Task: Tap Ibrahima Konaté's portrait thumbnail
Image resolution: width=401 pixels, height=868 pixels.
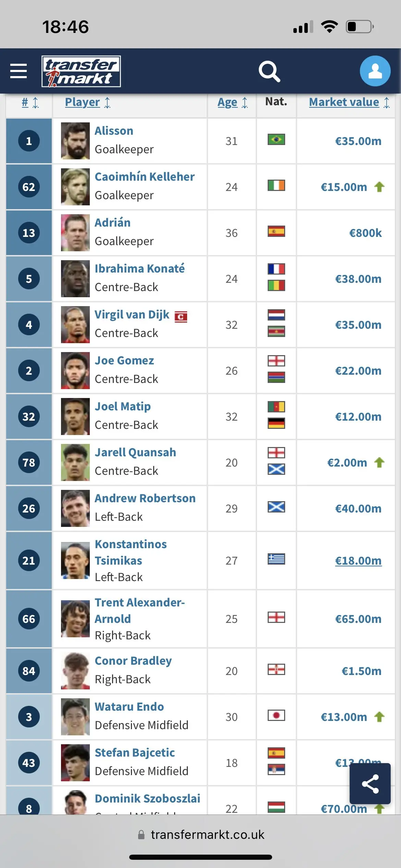Action: click(75, 279)
